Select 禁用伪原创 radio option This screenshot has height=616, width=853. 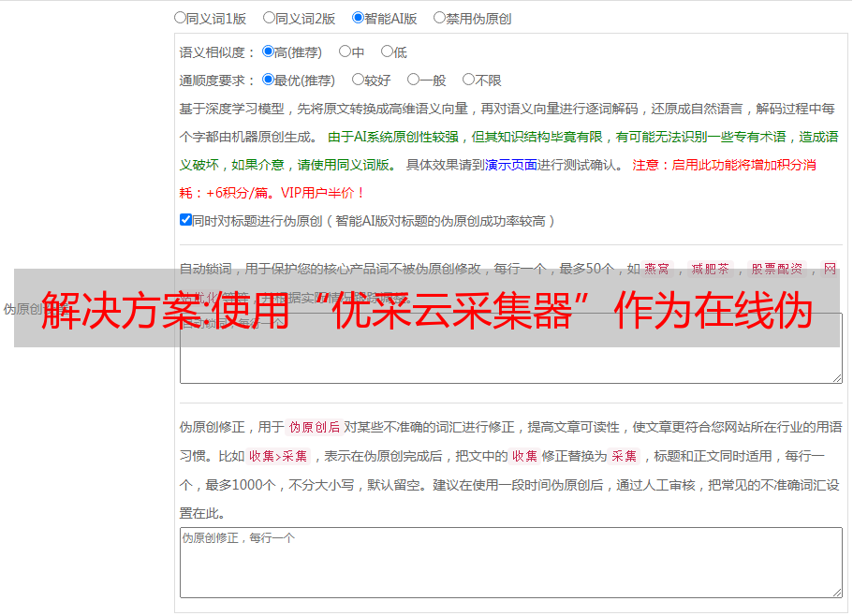point(439,18)
